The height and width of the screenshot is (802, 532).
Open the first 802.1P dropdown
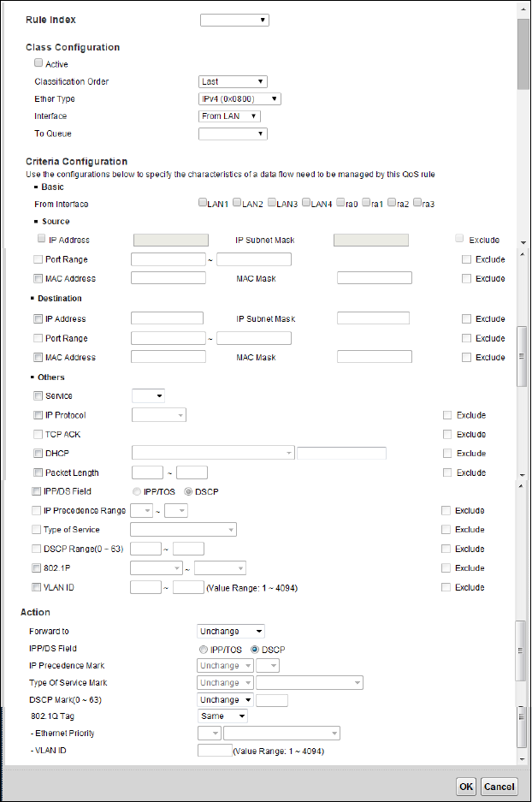pyautogui.click(x=157, y=567)
